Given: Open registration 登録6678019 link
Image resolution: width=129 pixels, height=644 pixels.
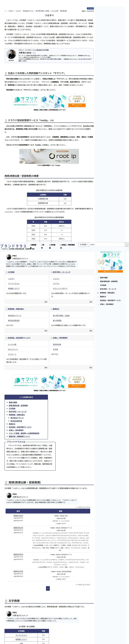Looking at the screenshot, I should coord(18,516).
